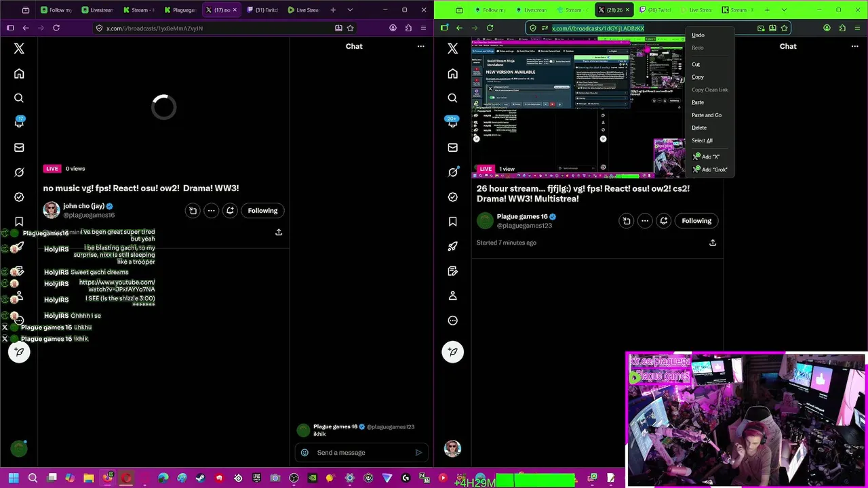The width and height of the screenshot is (868, 488).
Task: Open Premium rocket icon in right sidebar
Action: 453,246
